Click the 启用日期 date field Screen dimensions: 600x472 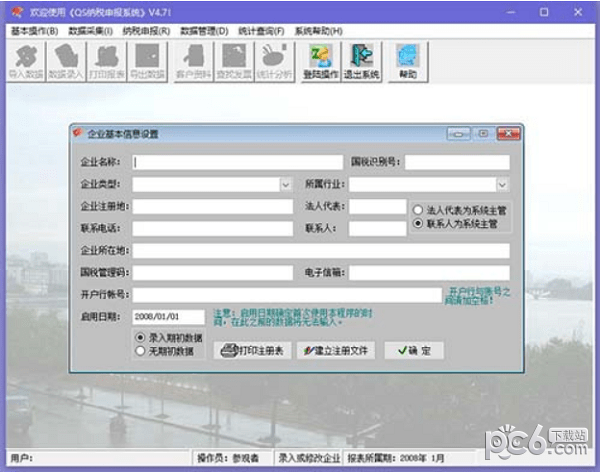point(168,317)
